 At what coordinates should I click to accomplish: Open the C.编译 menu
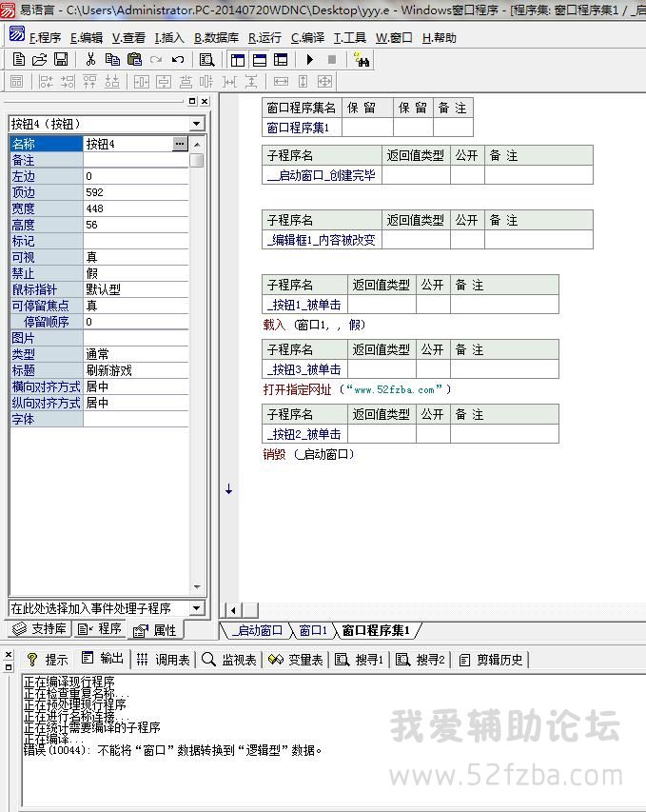pyautogui.click(x=307, y=38)
